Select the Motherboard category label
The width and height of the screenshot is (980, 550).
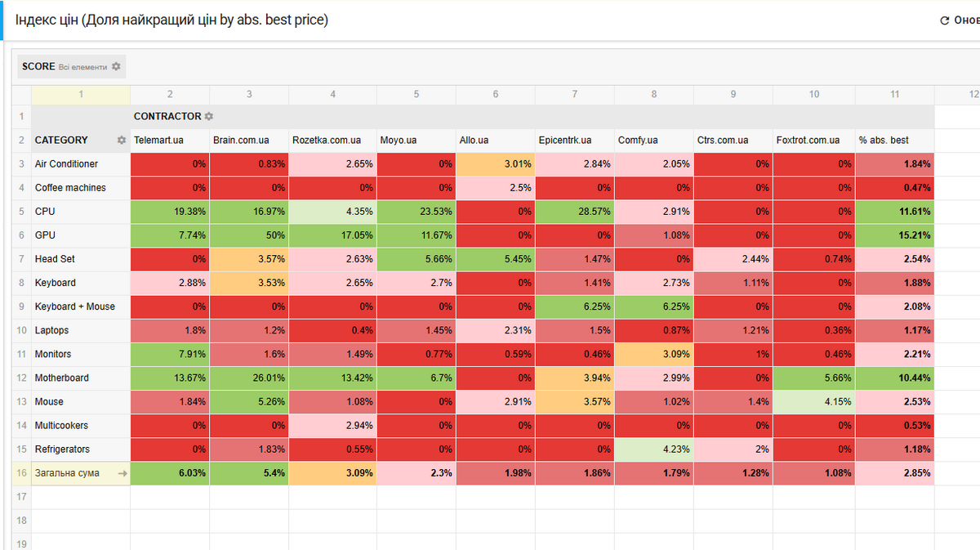tap(60, 378)
